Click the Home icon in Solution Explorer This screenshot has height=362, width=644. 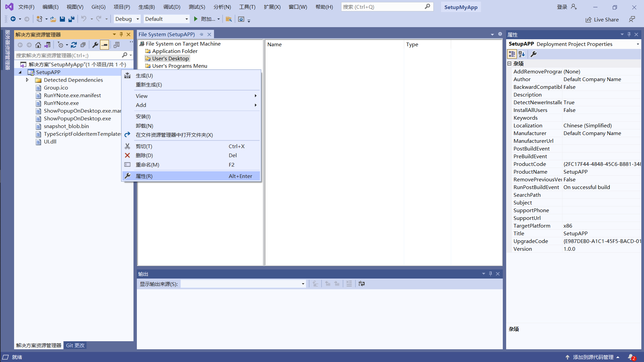click(38, 45)
